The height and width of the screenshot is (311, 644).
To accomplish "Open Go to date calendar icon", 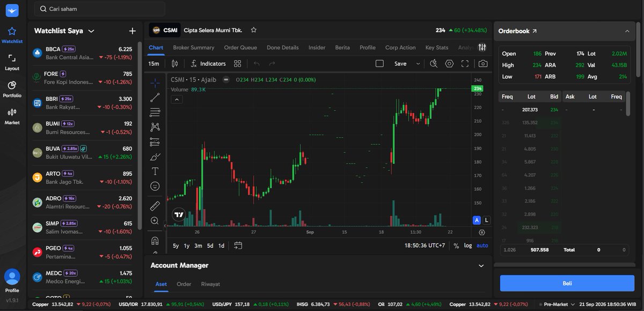I will tap(238, 246).
